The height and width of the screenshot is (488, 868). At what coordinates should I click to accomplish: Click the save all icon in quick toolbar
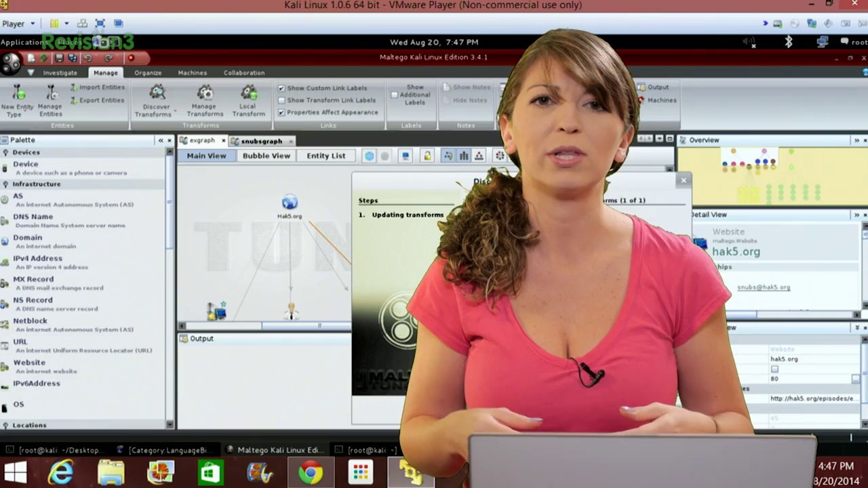point(72,58)
